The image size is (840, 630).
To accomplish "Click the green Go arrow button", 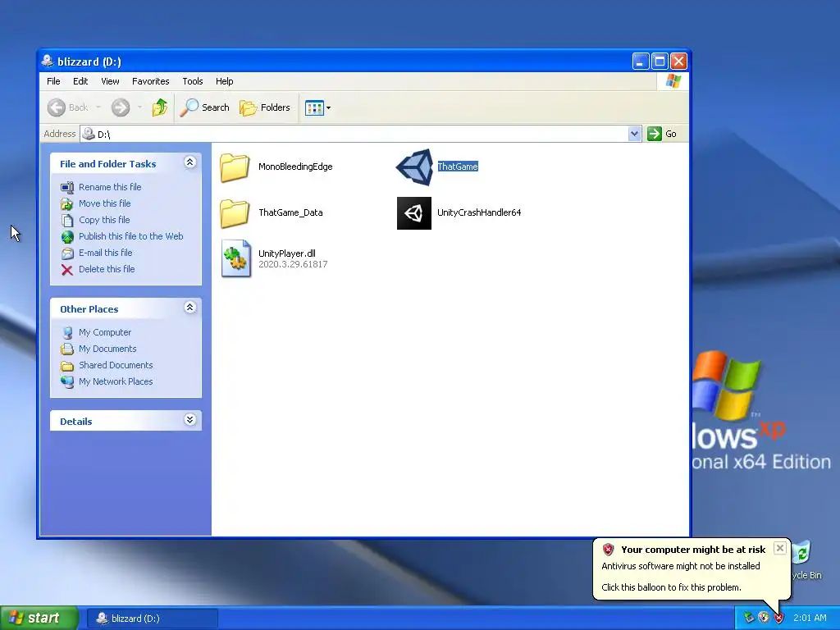I will [x=654, y=134].
